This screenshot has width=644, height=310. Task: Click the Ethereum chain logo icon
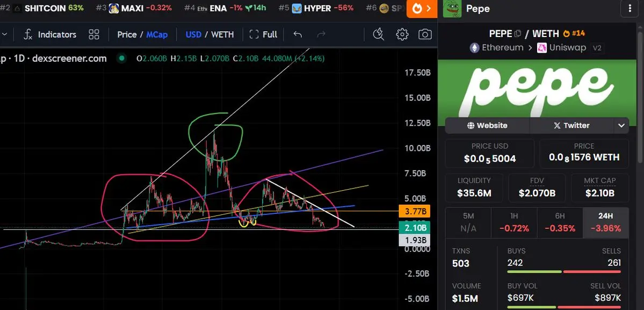point(474,48)
